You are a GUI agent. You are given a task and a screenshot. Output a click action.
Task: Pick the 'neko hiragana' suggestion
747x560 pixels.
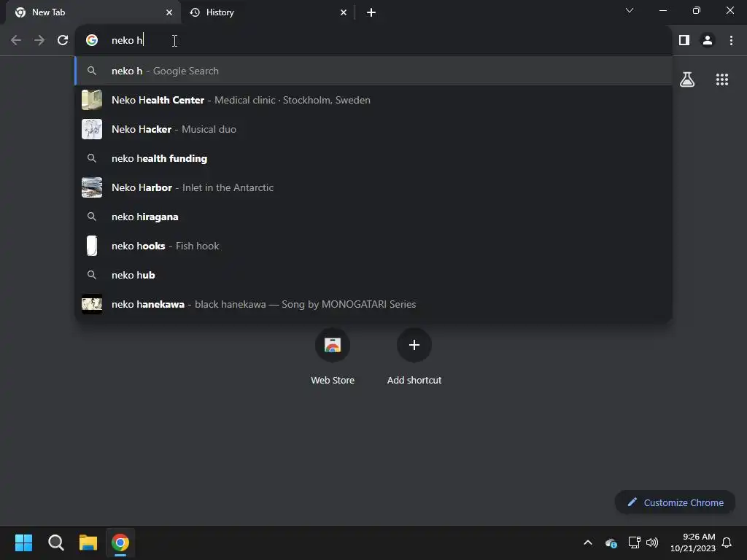[373, 217]
